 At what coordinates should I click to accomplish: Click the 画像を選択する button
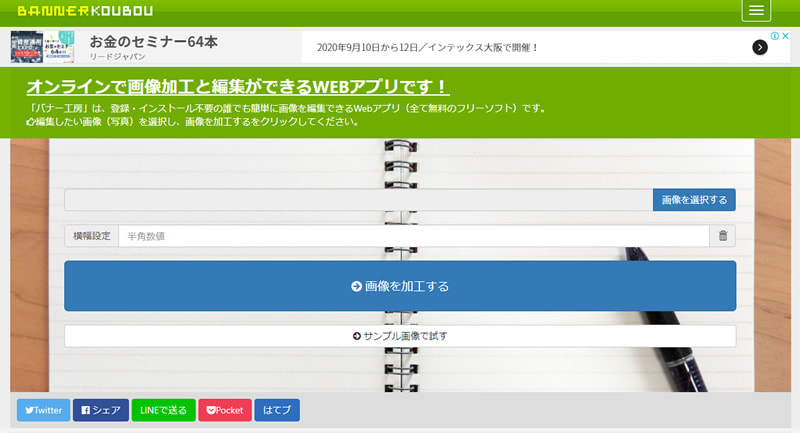click(694, 200)
